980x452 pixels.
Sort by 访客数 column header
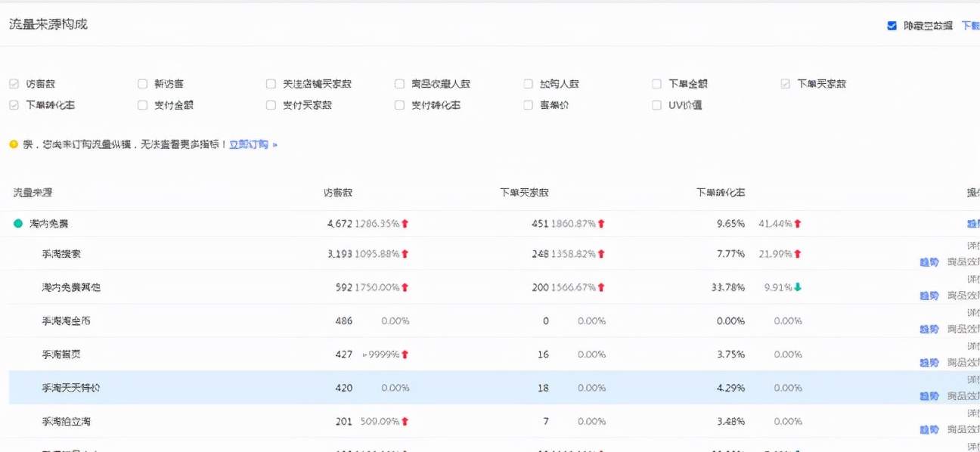[338, 193]
